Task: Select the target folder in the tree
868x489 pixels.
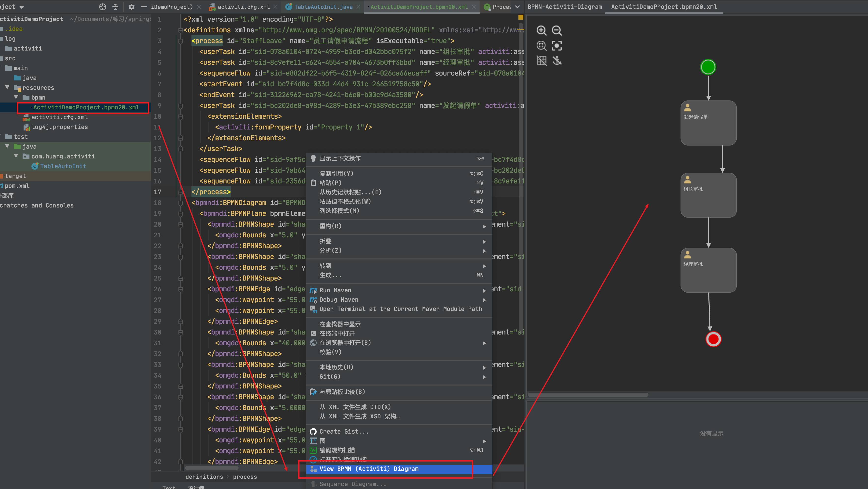Action: click(15, 176)
